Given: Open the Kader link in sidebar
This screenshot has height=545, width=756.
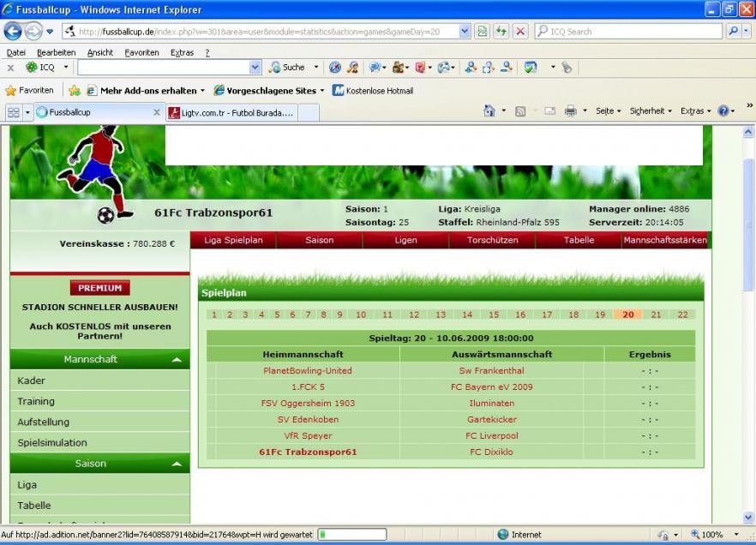Looking at the screenshot, I should 32,380.
